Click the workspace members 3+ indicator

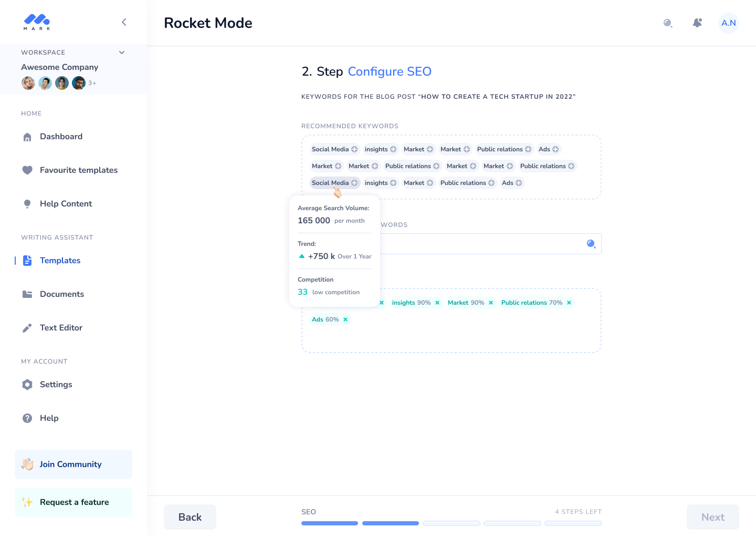92,83
